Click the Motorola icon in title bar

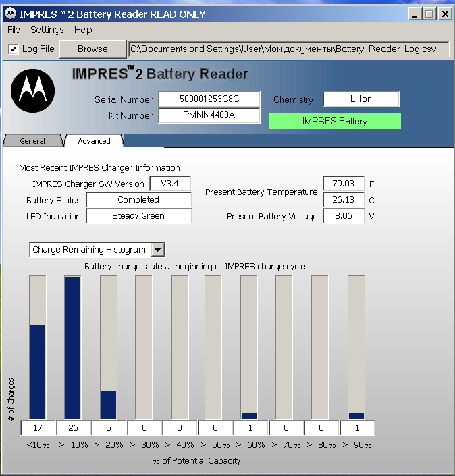coord(11,14)
